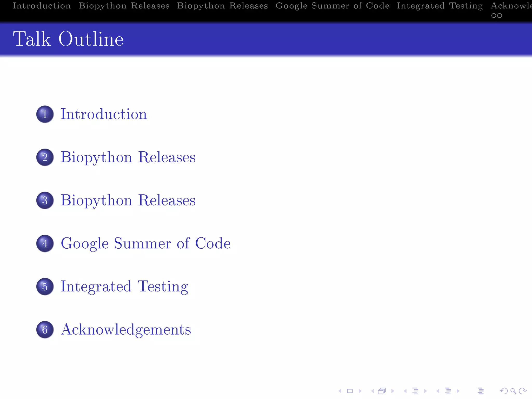Click the go back curved arrow icon
The image size is (532, 399).
503,391
